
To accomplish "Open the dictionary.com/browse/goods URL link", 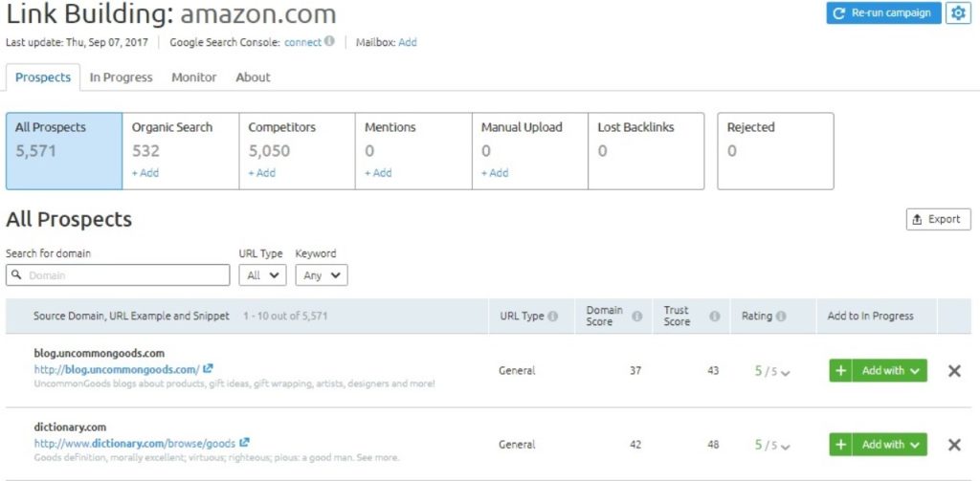I will (135, 444).
